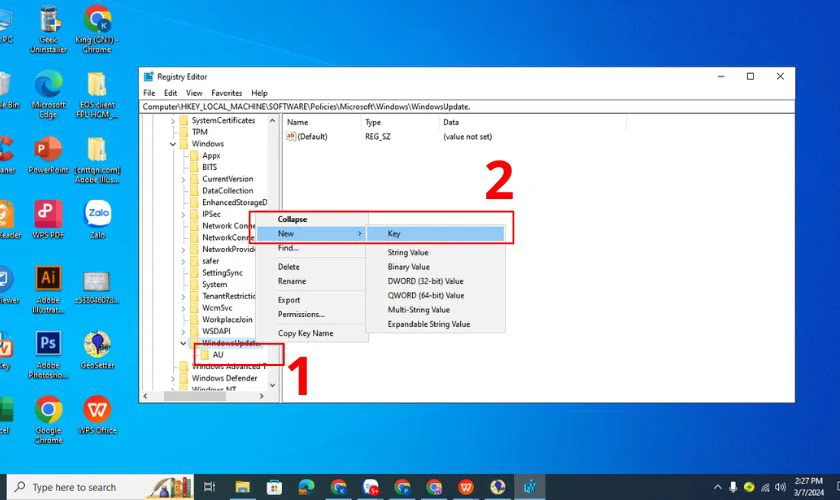Switch to Registry Editor taskbar button
The height and width of the screenshot is (500, 840).
coord(530,487)
